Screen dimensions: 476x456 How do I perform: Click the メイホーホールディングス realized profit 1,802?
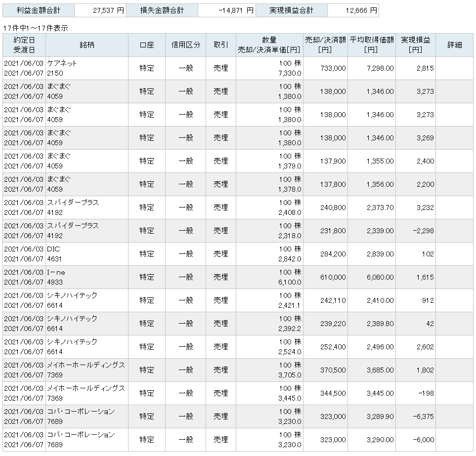[425, 370]
